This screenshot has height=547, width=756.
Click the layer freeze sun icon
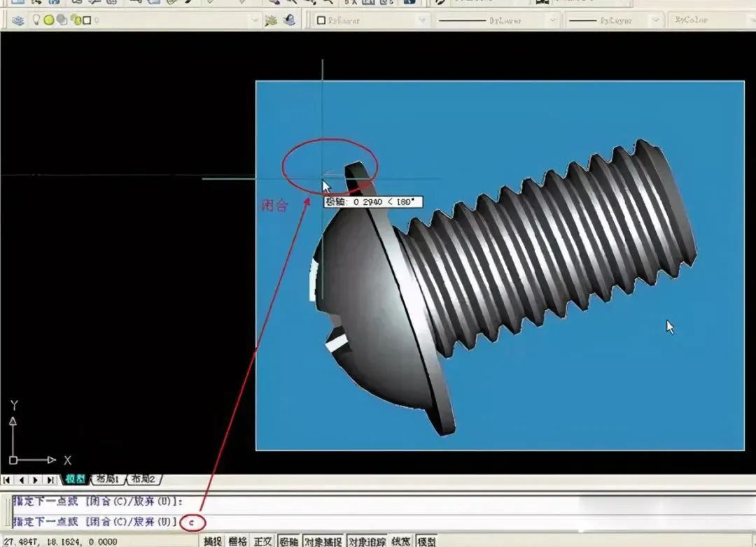click(49, 20)
